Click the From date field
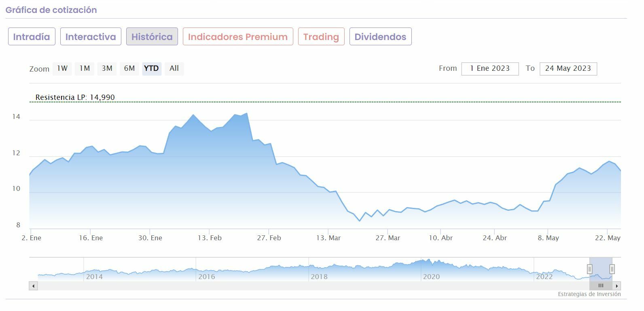The image size is (644, 311). tap(490, 69)
